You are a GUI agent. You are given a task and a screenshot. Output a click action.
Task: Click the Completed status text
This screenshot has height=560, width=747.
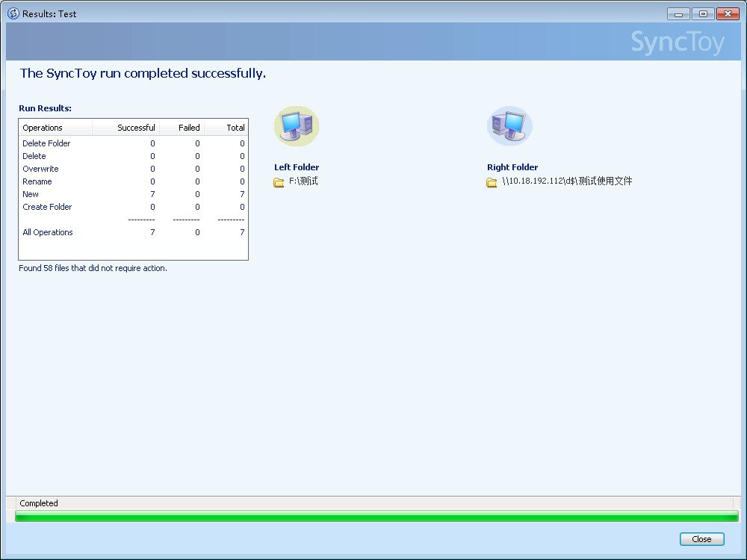(39, 503)
